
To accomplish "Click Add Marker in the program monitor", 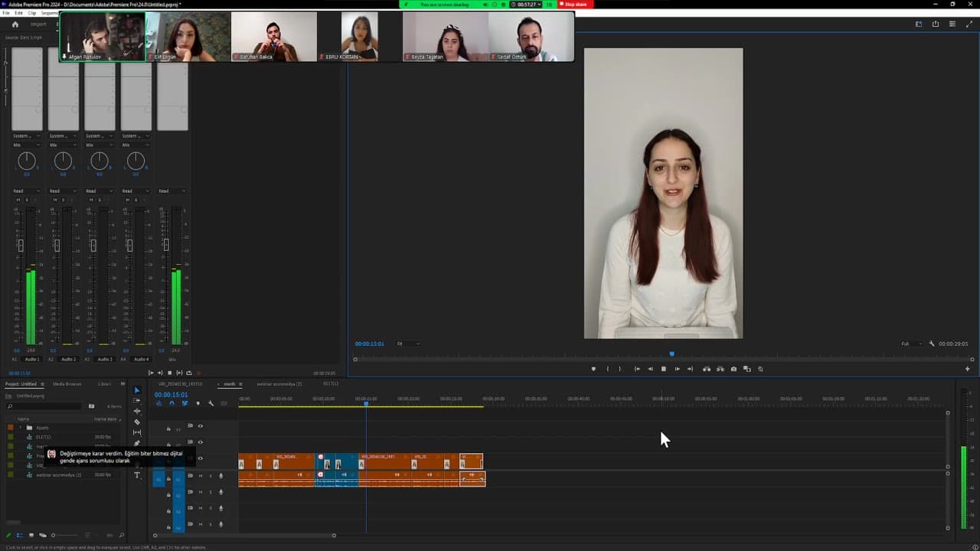I will click(x=593, y=369).
